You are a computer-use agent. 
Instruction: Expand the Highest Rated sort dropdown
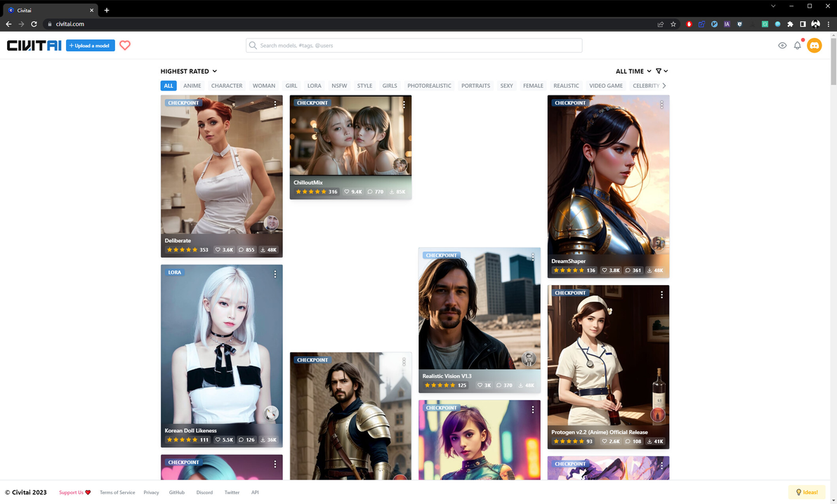point(189,71)
